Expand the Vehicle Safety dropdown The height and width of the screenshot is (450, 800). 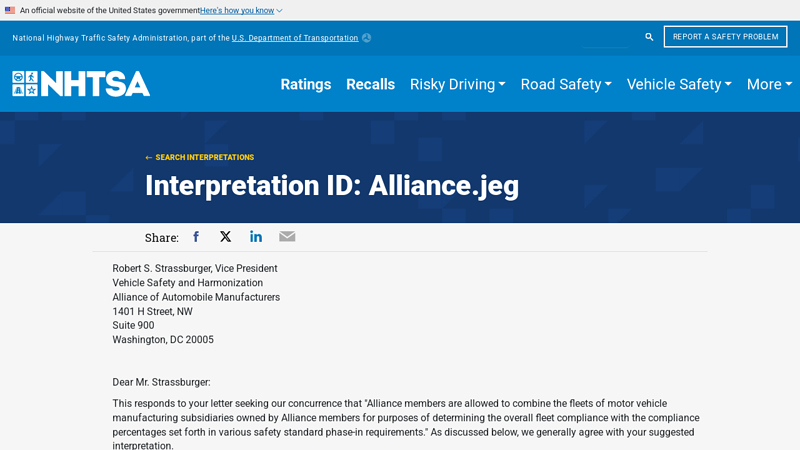coord(679,84)
